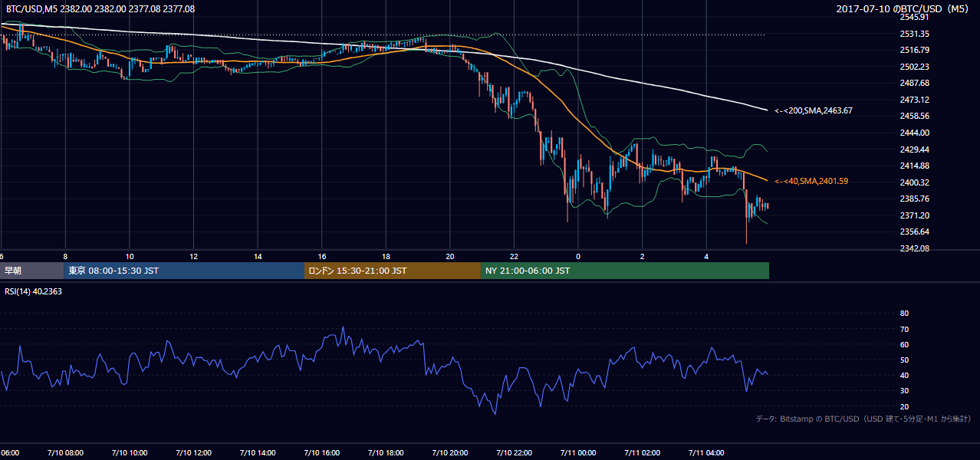Click price axis value 2502.23

tap(915, 67)
